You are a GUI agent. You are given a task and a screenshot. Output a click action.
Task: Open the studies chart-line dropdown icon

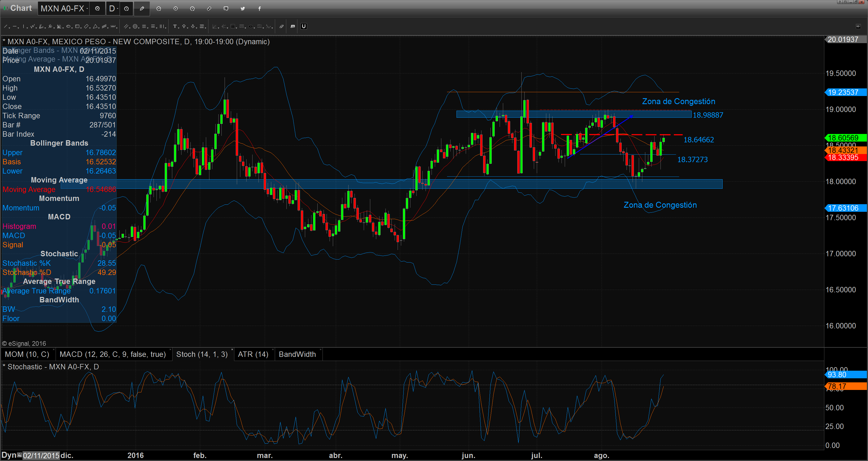[x=159, y=8]
